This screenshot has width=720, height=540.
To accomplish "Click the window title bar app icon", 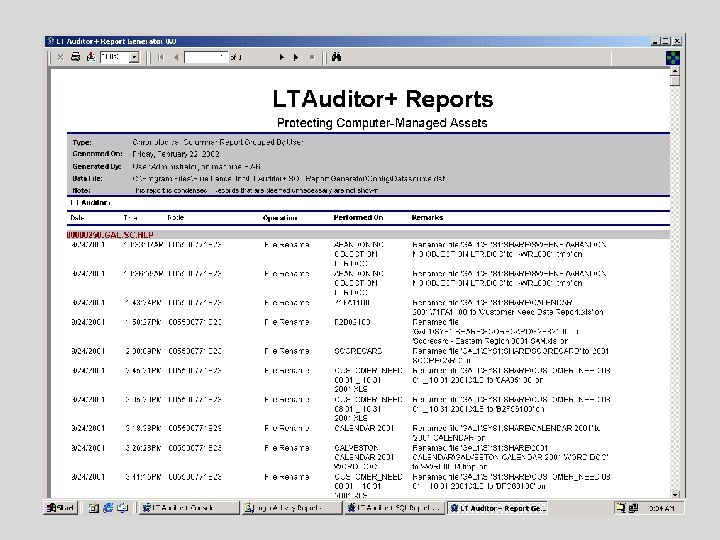I will pos(51,41).
